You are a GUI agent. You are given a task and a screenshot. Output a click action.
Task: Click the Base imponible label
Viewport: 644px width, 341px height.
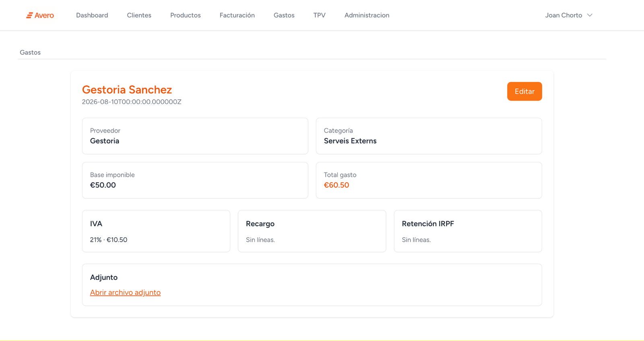pos(112,175)
